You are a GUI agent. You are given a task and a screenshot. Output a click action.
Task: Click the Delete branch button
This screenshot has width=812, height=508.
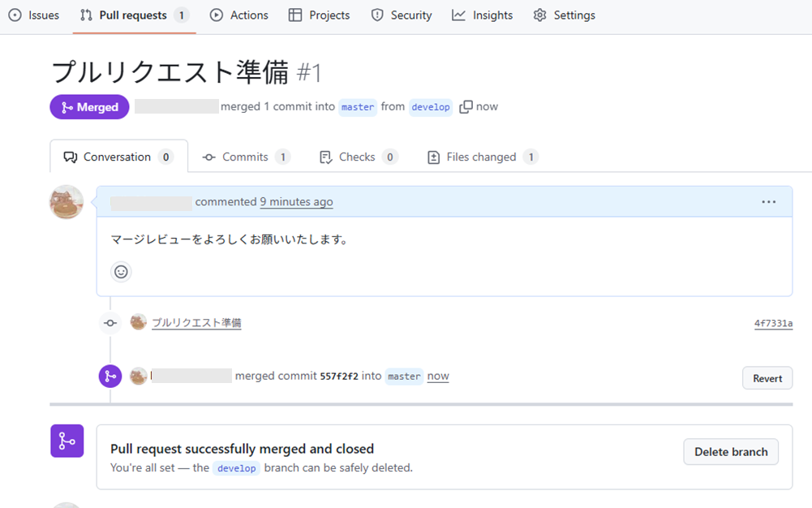coord(730,452)
